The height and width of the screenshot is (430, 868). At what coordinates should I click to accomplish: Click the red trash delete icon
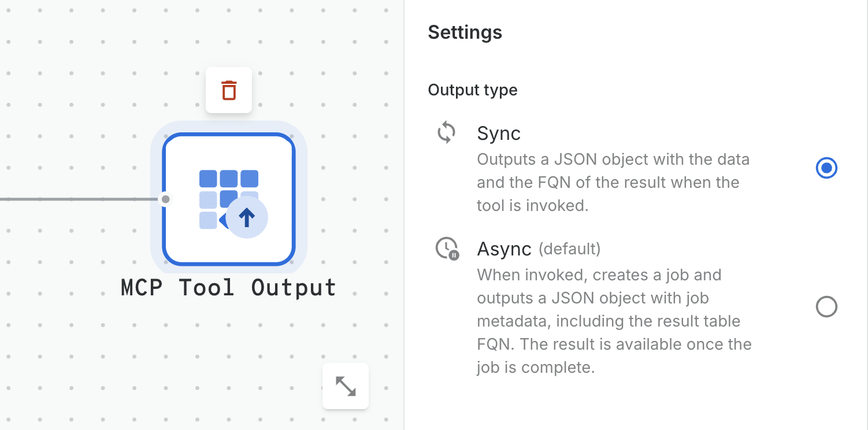[229, 90]
